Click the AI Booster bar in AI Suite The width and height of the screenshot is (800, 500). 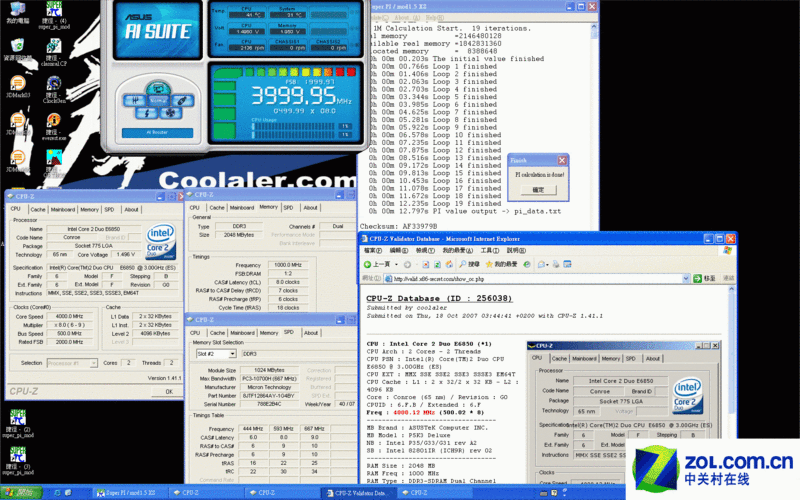coord(157,133)
